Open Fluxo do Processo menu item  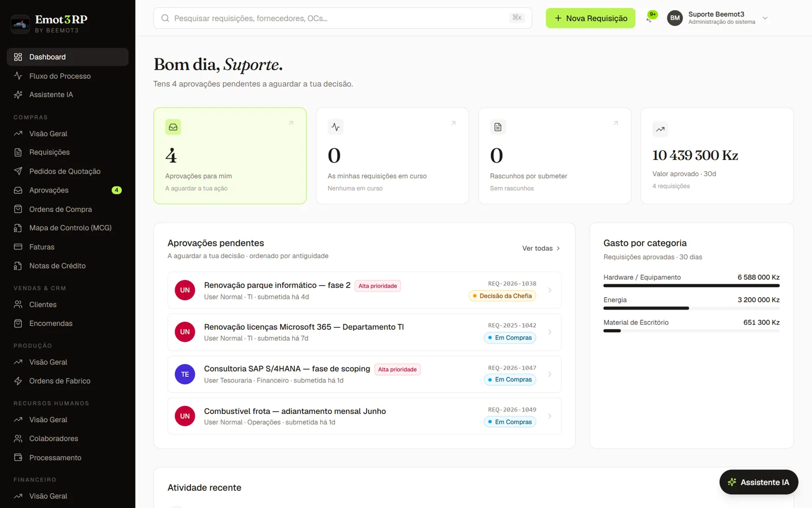67,76
